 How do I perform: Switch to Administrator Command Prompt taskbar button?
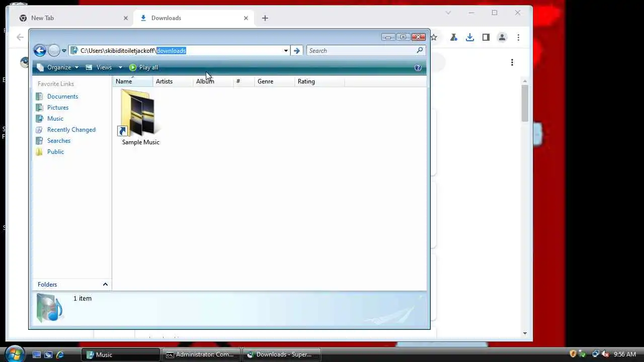tap(201, 354)
